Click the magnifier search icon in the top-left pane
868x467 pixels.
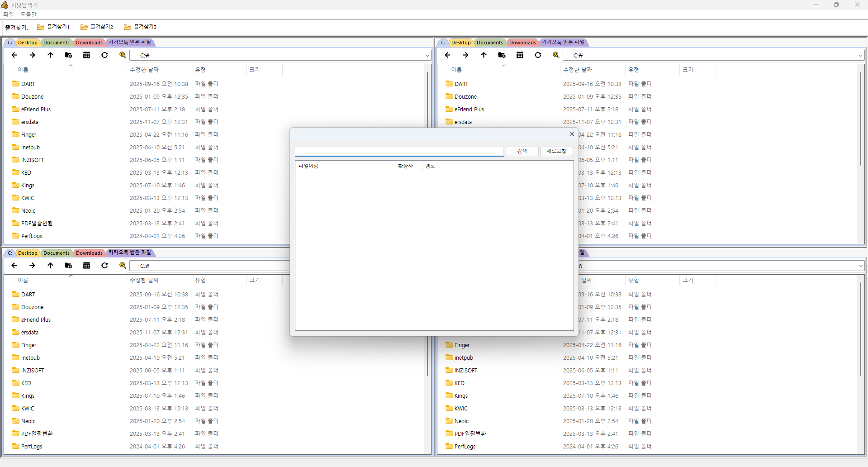point(123,55)
